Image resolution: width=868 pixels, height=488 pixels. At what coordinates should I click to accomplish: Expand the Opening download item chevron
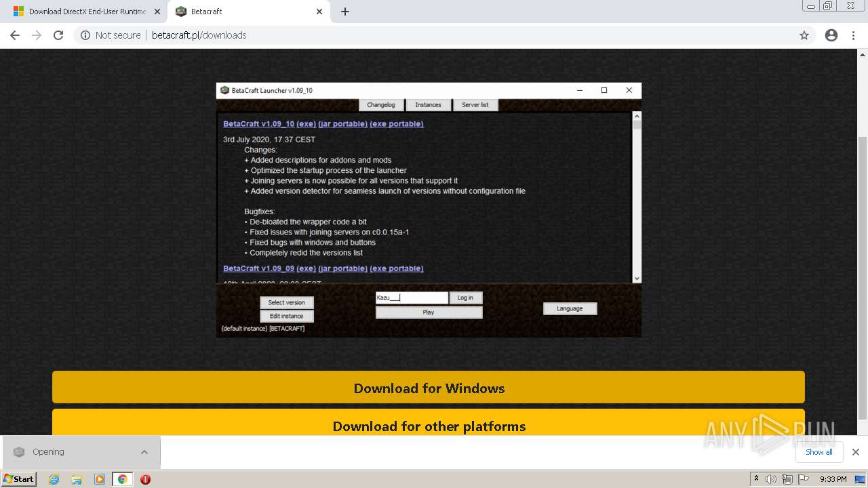pos(144,452)
